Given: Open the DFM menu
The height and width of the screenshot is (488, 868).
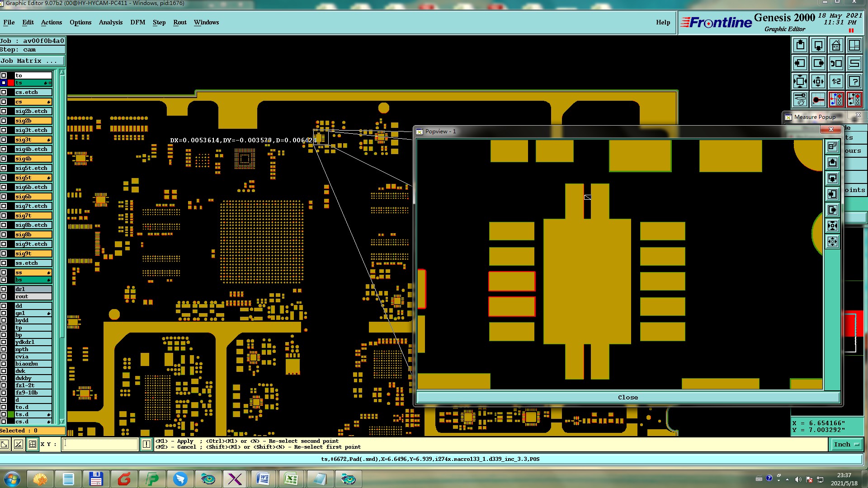Looking at the screenshot, I should click(137, 22).
